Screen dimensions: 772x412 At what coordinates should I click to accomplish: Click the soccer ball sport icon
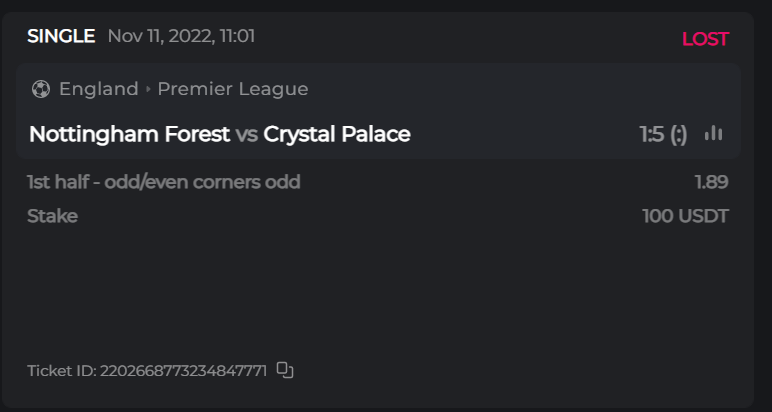pos(41,89)
